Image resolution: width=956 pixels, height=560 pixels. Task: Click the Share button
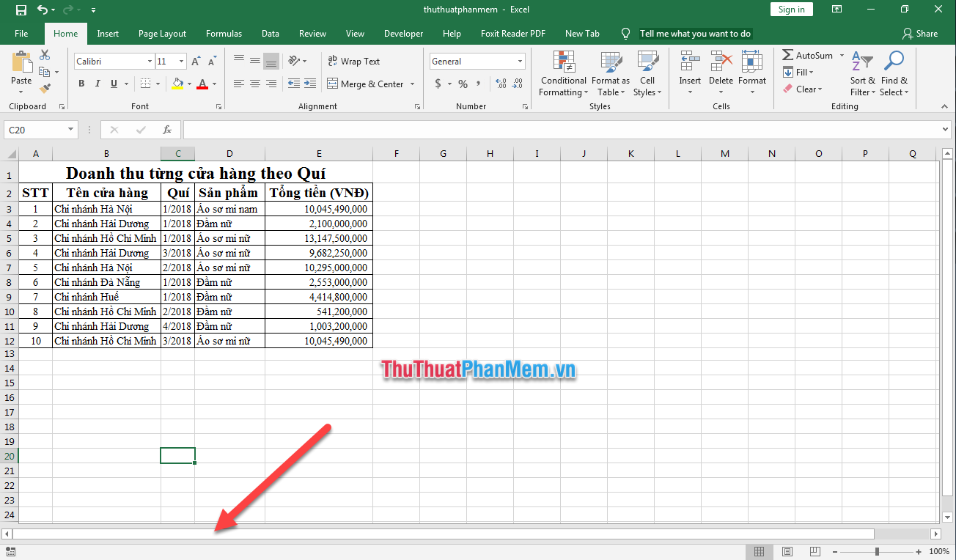click(920, 34)
